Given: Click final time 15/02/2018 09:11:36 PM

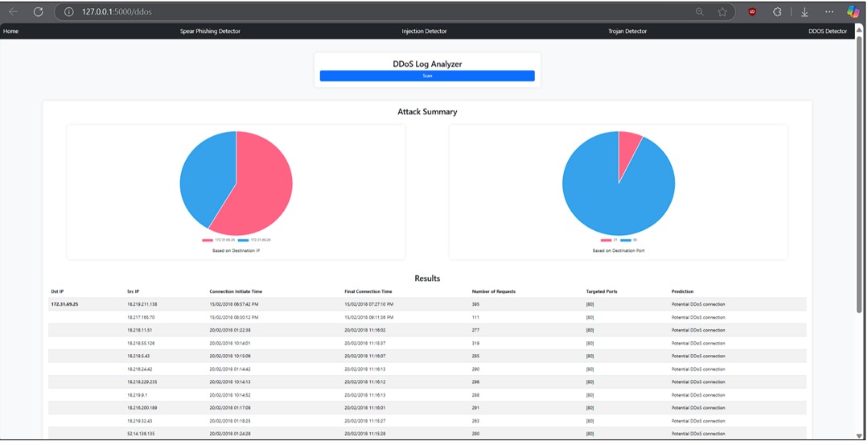Looking at the screenshot, I should tap(368, 318).
